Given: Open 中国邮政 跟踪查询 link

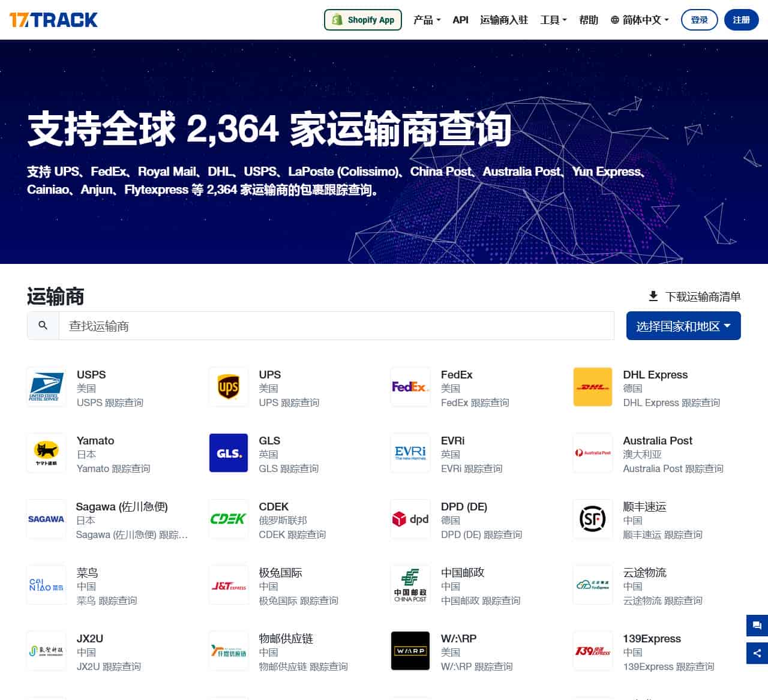Looking at the screenshot, I should pos(481,600).
